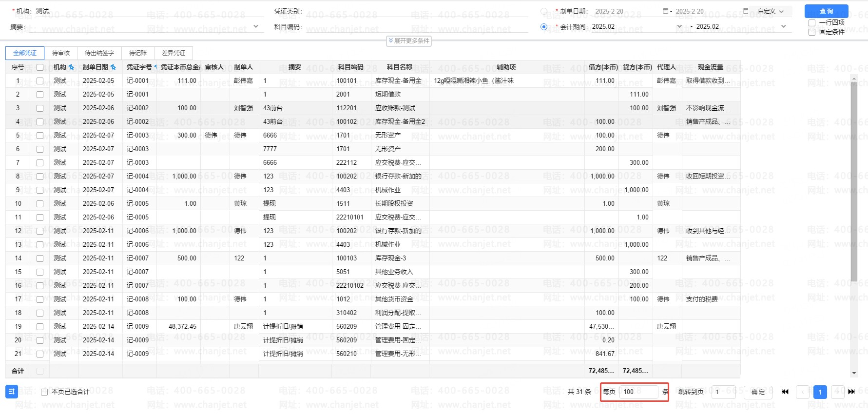Open the 摘要 dropdown list
The image size is (868, 416).
tap(256, 27)
